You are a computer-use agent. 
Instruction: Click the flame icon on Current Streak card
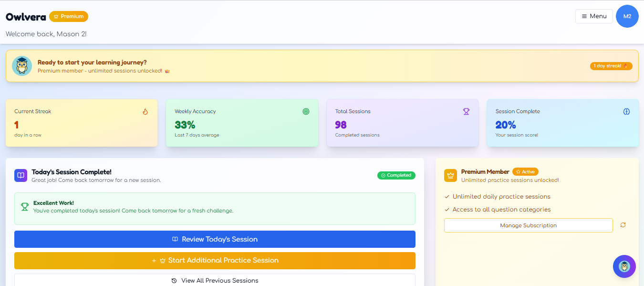[145, 111]
